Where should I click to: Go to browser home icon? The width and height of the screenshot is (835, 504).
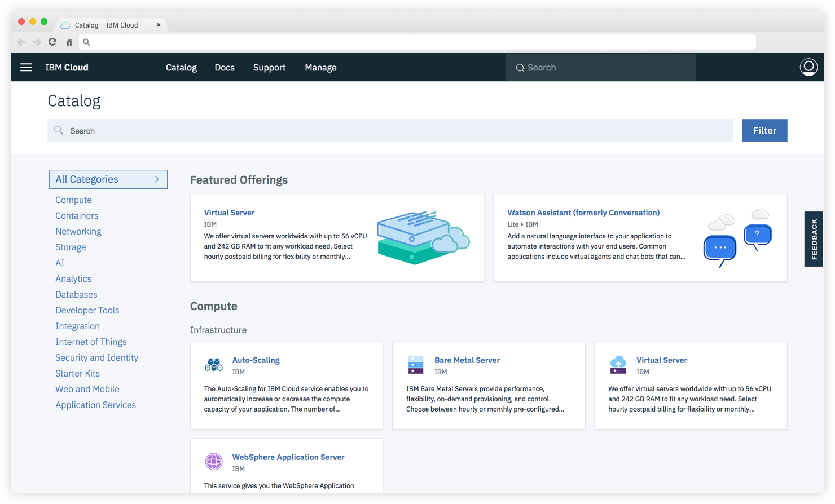(69, 42)
